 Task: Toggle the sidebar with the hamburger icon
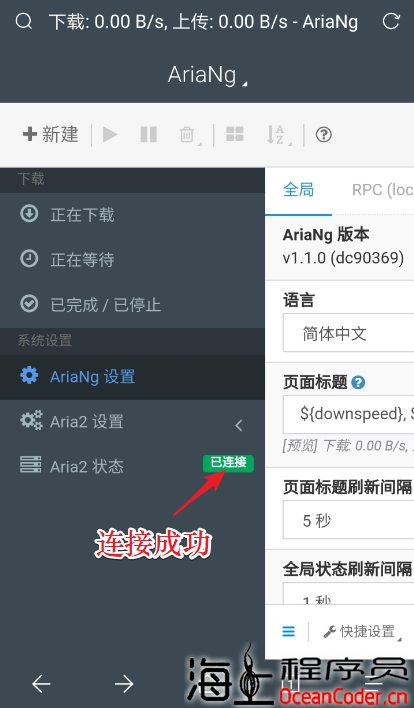288,631
